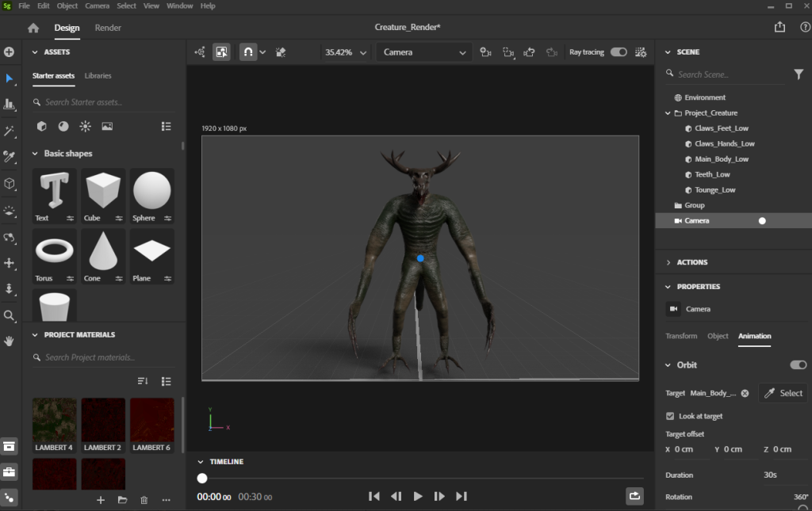
Task: Open the scene filter funnel icon
Action: pos(799,74)
